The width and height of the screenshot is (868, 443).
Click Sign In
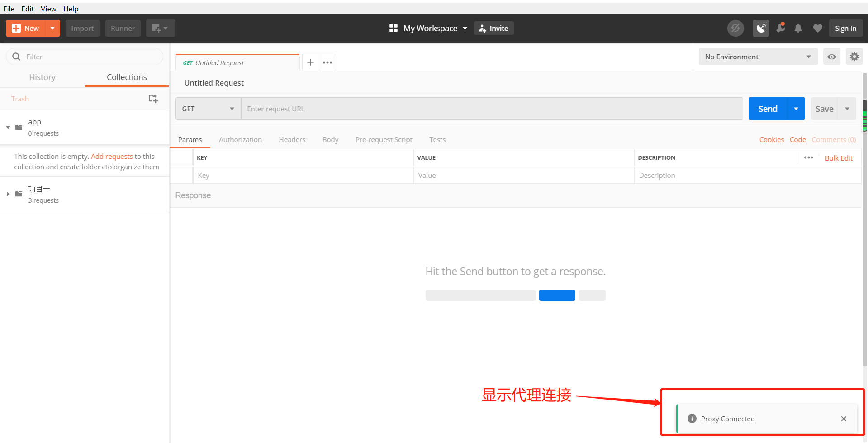pos(845,29)
